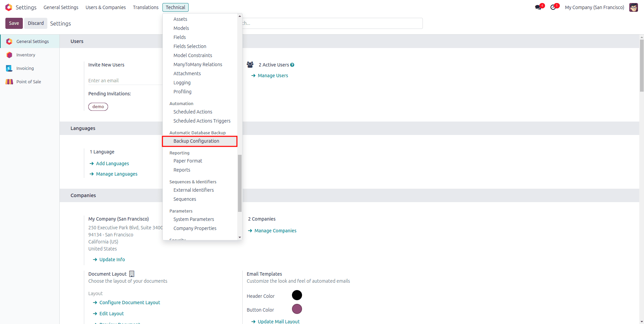Open the discuss messages chat icon
The width and height of the screenshot is (644, 324).
coord(538,7)
